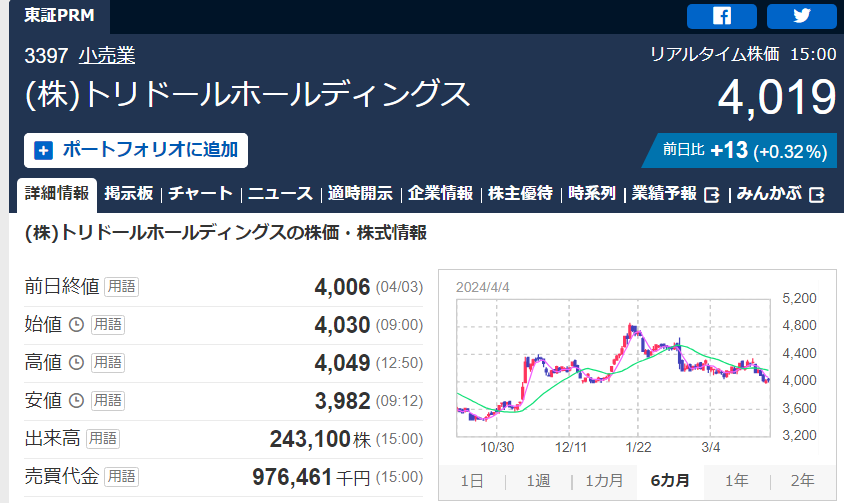Select the 詳細情報 tab
This screenshot has height=503, width=844.
pos(57,194)
